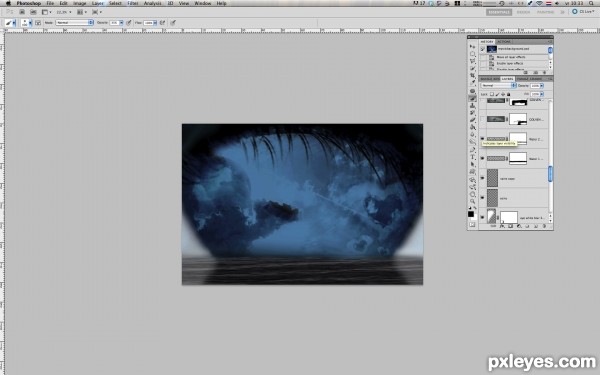600x375 pixels.
Task: Show the second Golven layer
Action: (483, 119)
